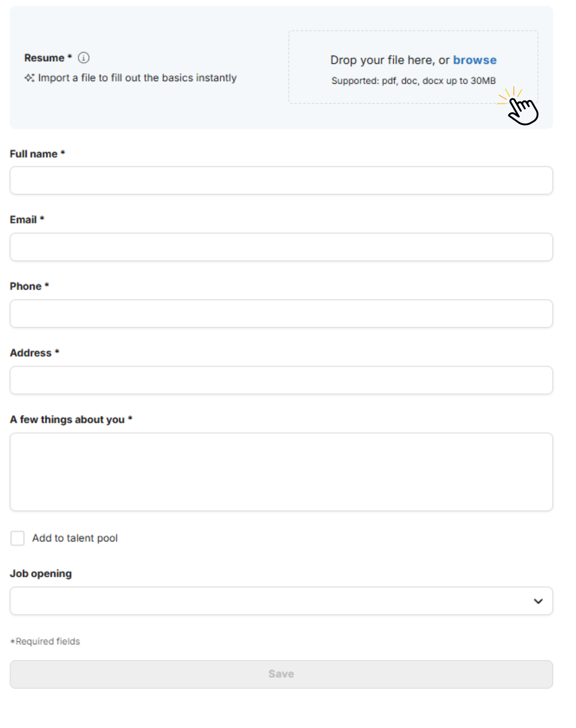Click the Resume info icon
The image size is (576, 728).
tap(84, 58)
